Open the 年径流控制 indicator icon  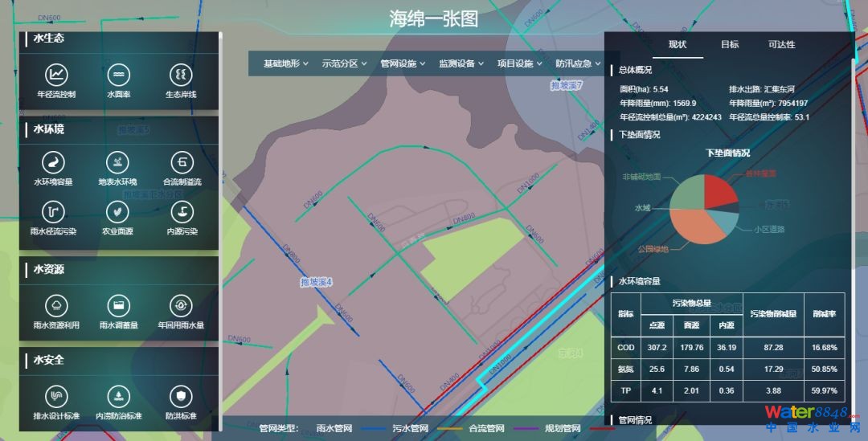coord(56,76)
